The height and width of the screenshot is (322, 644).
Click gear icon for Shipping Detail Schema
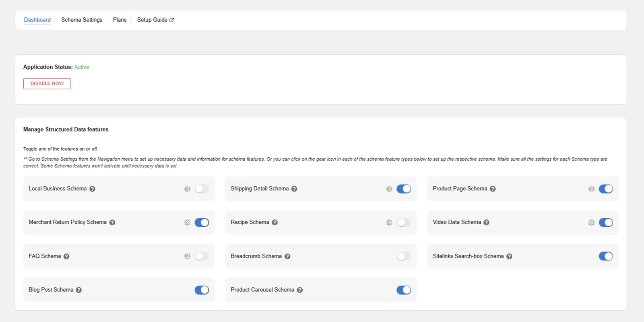click(389, 189)
